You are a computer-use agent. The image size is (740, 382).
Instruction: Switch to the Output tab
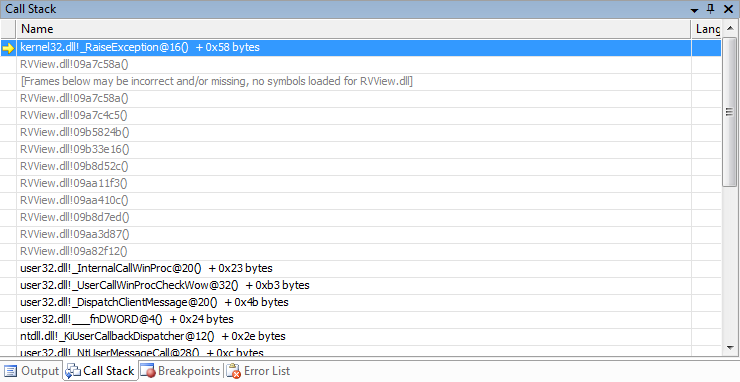pyautogui.click(x=32, y=371)
